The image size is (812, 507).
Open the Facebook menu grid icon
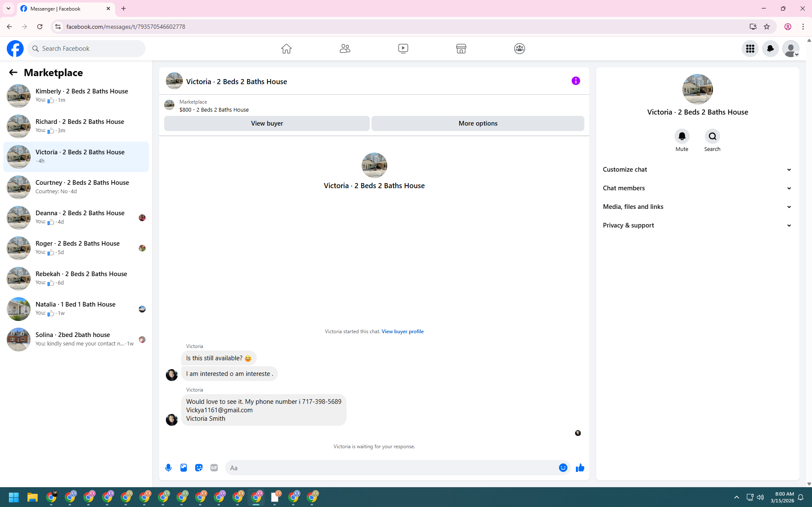[x=750, y=49]
